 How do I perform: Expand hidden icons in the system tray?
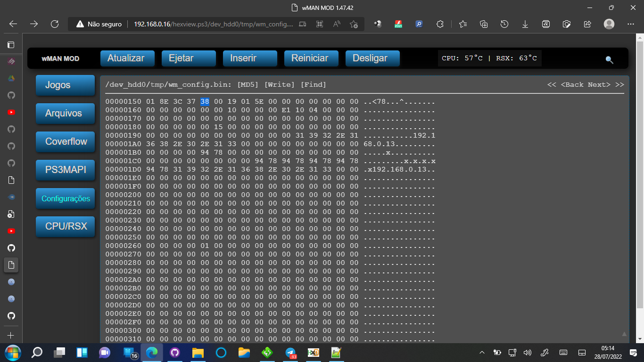pyautogui.click(x=482, y=352)
